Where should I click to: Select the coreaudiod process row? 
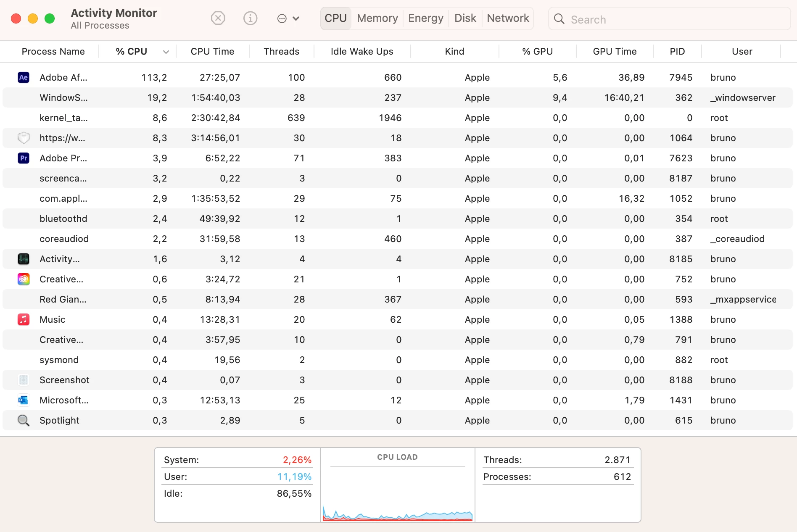pos(398,239)
